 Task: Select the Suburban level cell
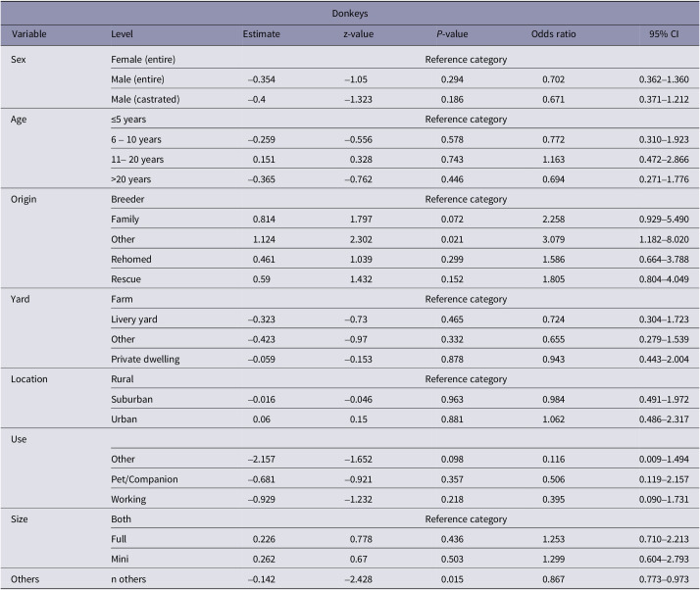(131, 399)
